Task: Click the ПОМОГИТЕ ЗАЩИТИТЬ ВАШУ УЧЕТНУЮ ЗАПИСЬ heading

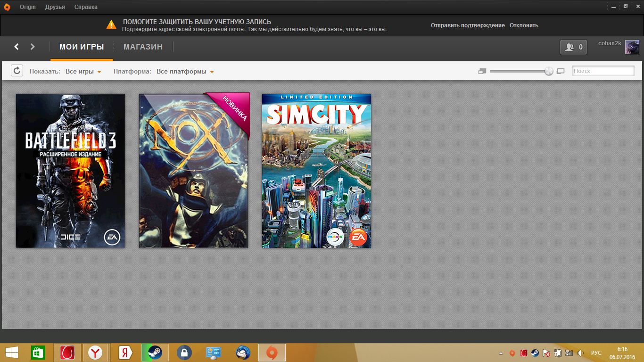Action: coord(197,22)
